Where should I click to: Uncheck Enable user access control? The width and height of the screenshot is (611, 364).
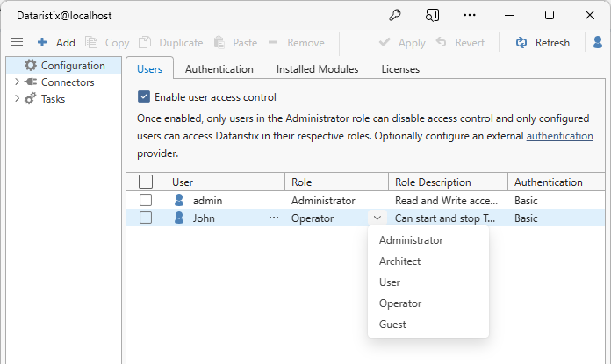[144, 97]
